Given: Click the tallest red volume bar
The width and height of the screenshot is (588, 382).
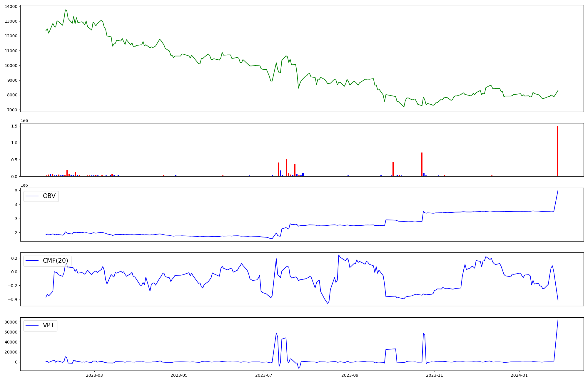Looking at the screenshot, I should click(x=557, y=151).
